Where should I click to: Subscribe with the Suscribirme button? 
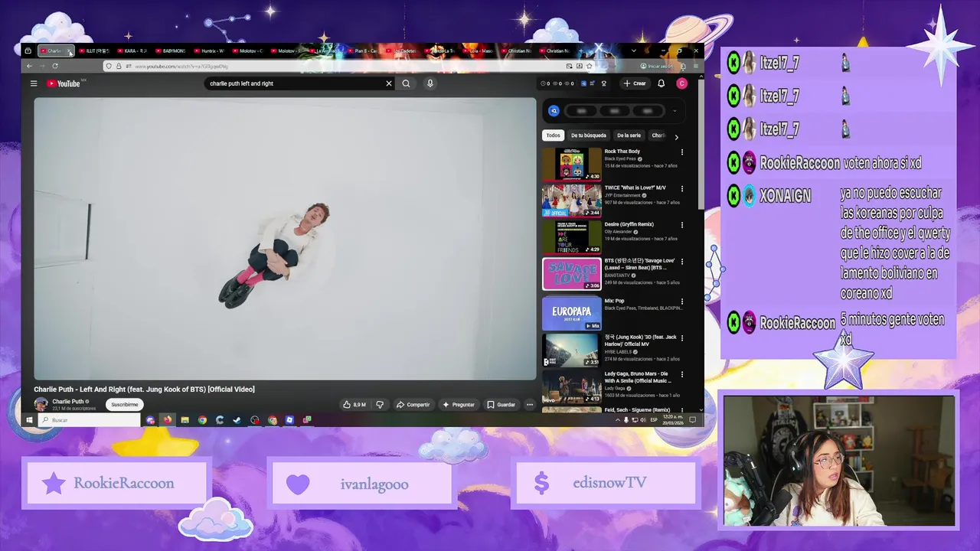tap(125, 405)
